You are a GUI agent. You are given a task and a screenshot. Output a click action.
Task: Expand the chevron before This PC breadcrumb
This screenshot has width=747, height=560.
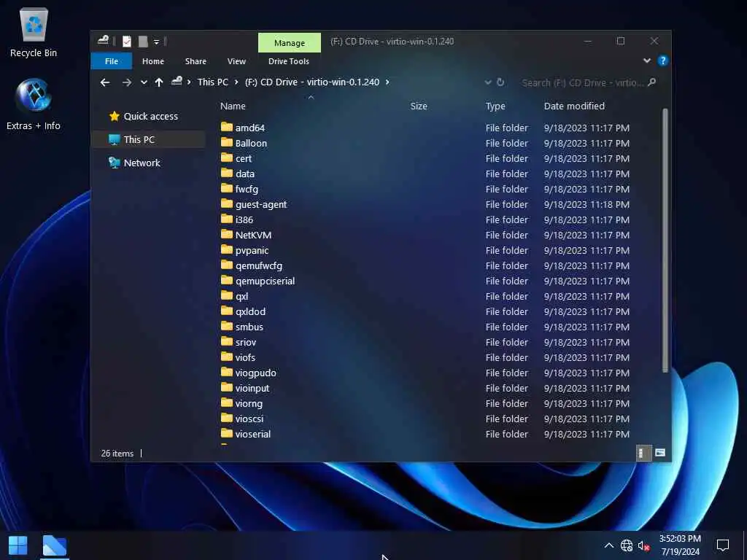(x=189, y=82)
